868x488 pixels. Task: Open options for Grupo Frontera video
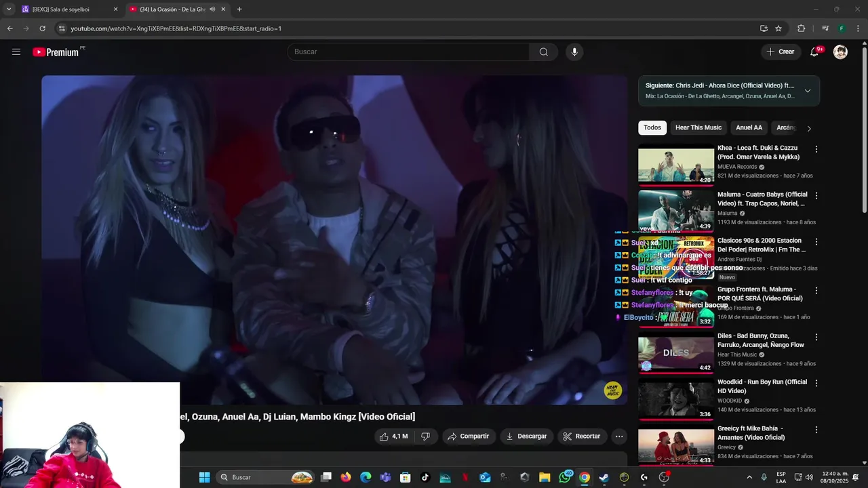click(x=816, y=291)
